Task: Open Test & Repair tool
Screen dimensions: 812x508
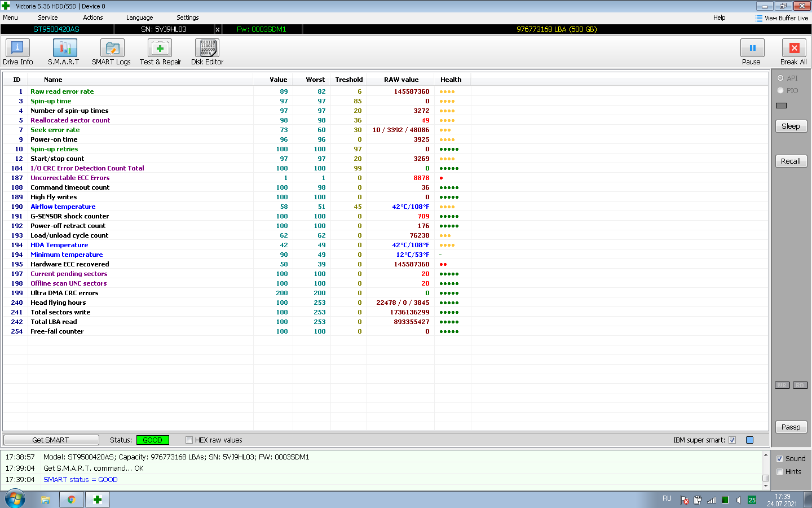Action: [x=160, y=48]
